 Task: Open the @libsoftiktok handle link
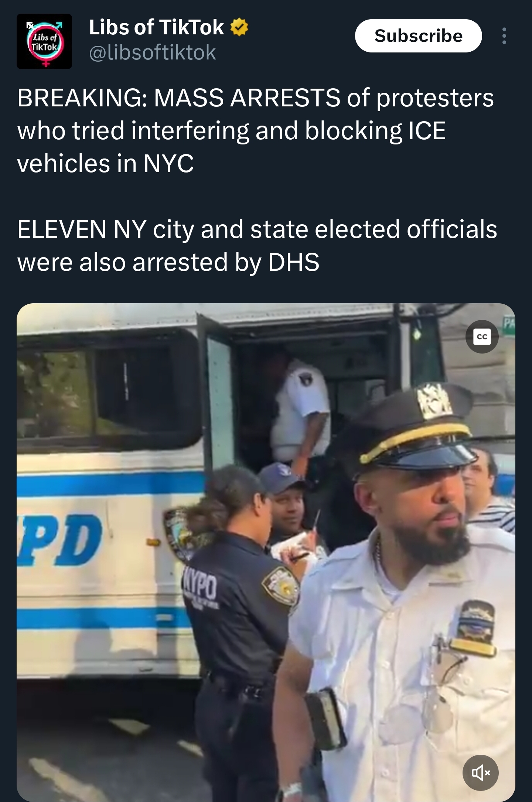coord(152,52)
